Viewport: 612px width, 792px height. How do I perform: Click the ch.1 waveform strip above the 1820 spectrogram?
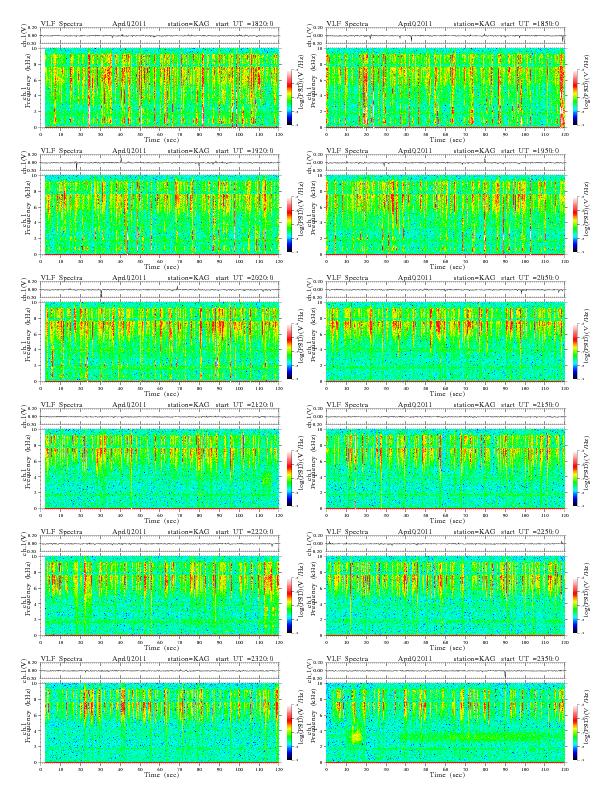pyautogui.click(x=160, y=36)
